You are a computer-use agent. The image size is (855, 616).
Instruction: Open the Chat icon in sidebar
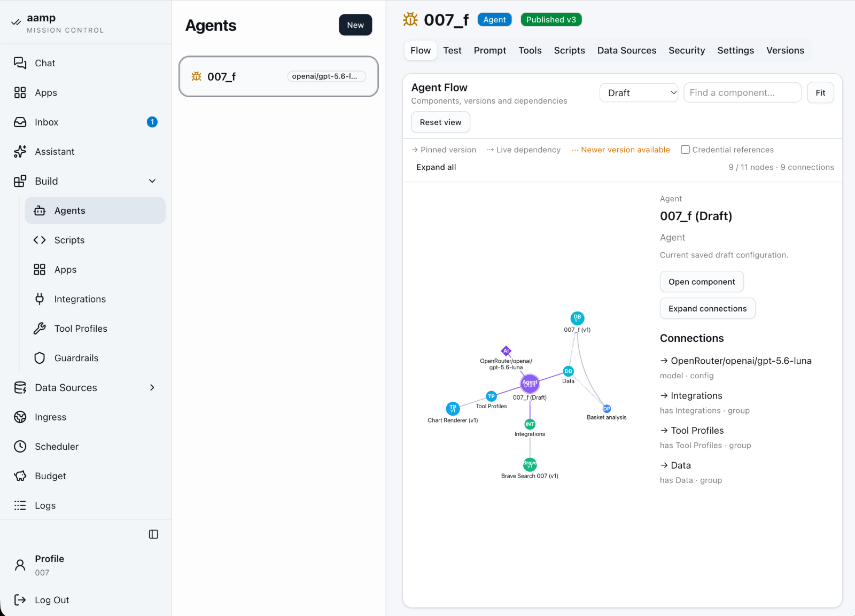20,63
